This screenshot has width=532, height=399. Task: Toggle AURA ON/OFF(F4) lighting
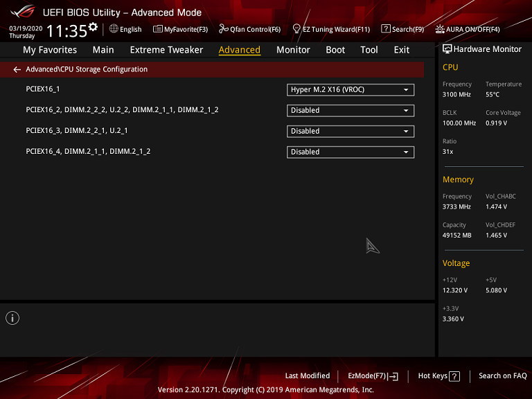[x=440, y=29]
